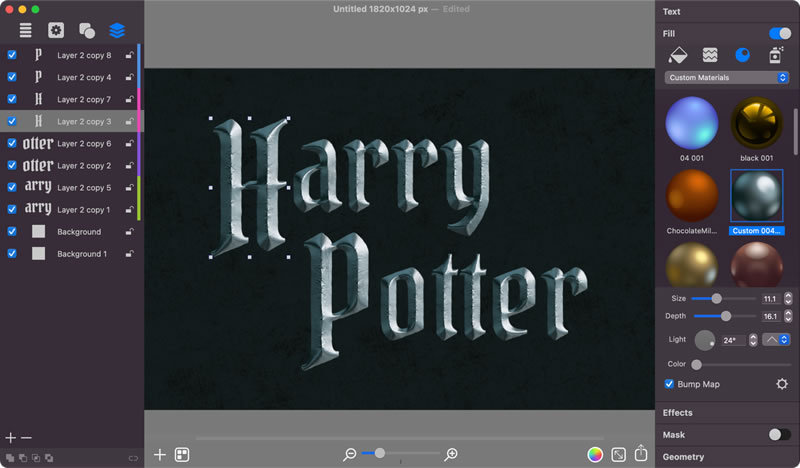Turn off the Fill switch
The width and height of the screenshot is (800, 468).
[780, 34]
